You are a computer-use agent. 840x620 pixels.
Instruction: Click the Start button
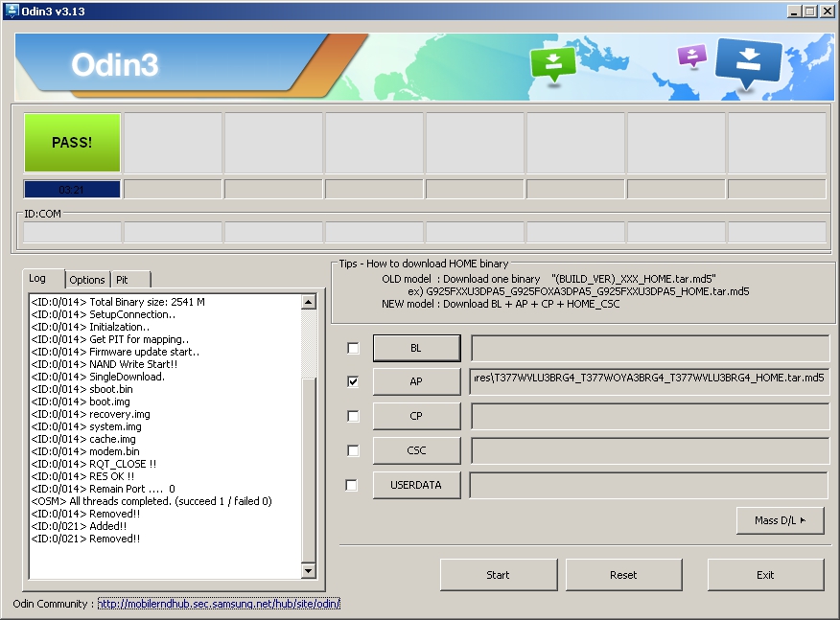499,575
